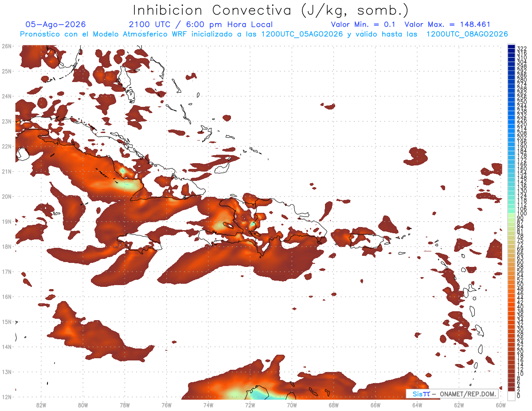This screenshot has height=411, width=532.
Task: Click the colorbar label '202'
Action: pos(522,137)
